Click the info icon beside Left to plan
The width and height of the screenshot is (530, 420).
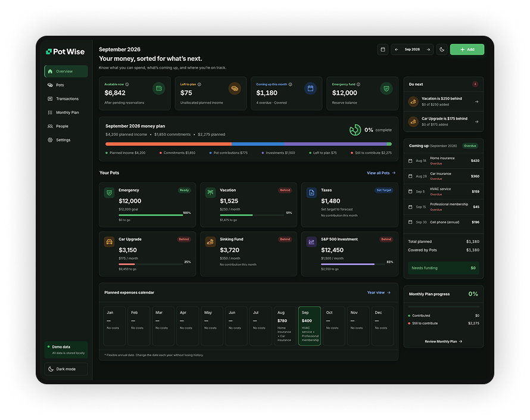pos(199,84)
